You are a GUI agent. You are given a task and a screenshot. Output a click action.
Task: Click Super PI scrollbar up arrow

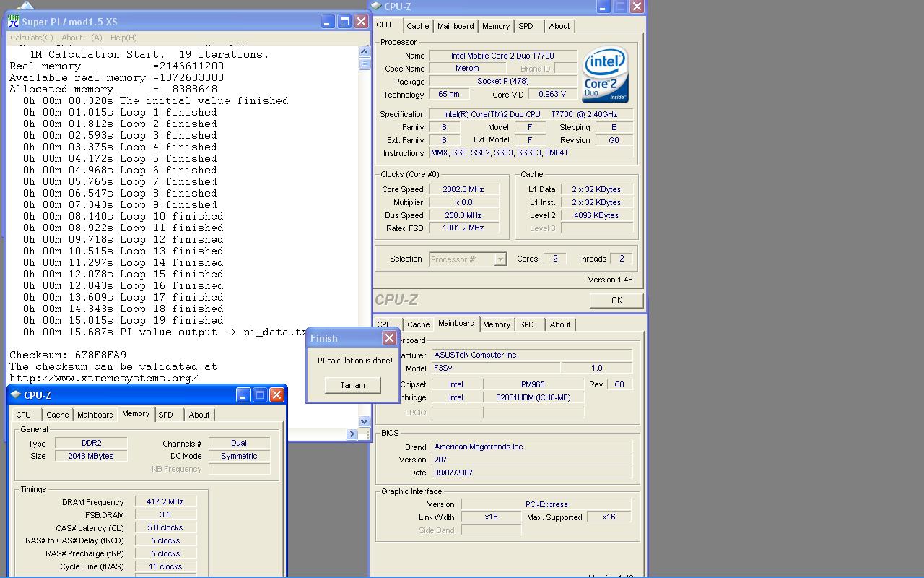point(364,52)
